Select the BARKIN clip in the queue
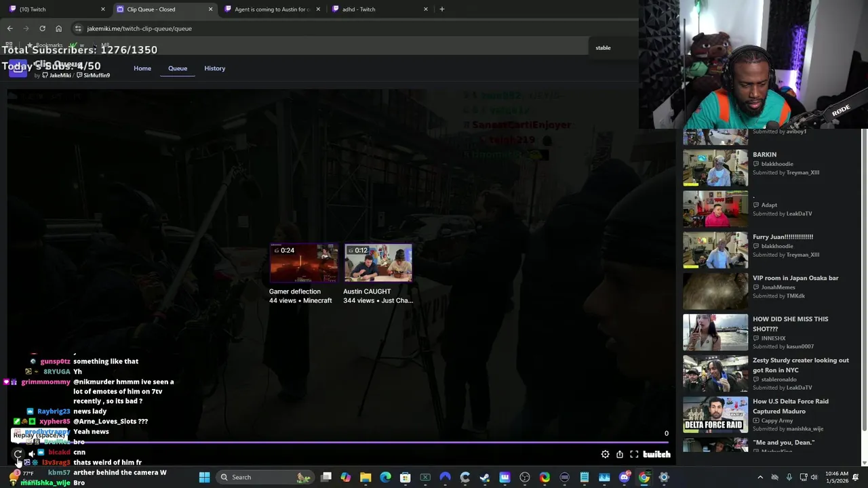 (x=764, y=155)
